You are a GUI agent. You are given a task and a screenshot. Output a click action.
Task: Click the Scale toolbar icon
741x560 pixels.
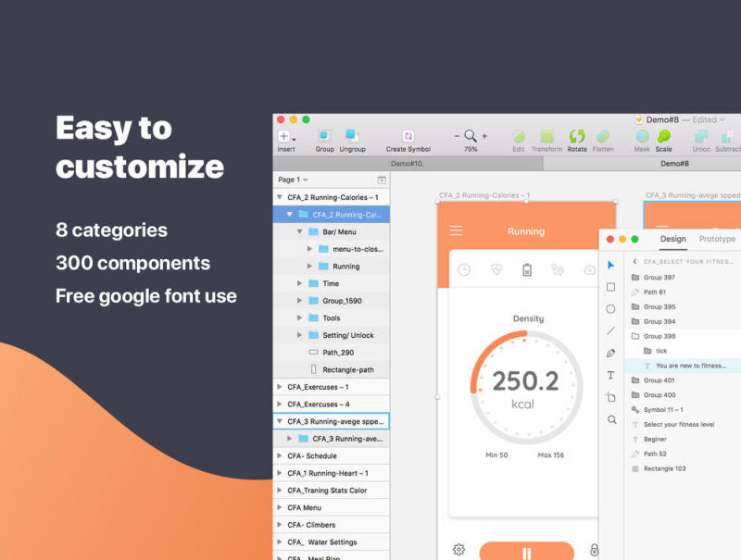[664, 137]
